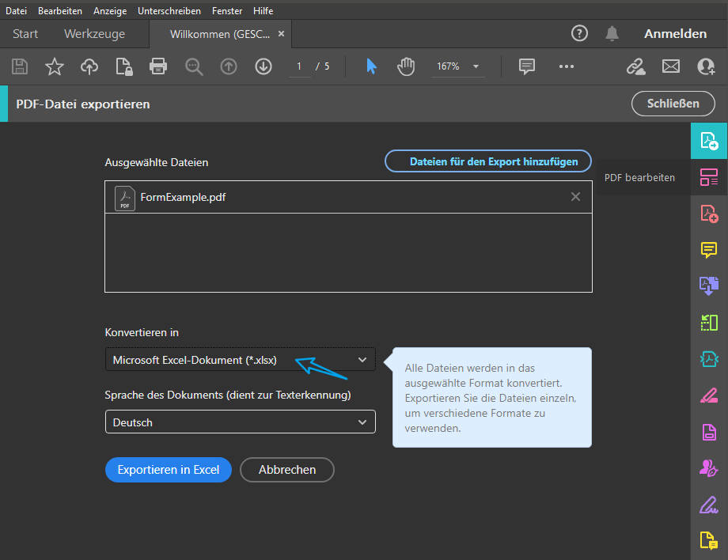Open Create PDF tool in sidebar

coord(709,214)
